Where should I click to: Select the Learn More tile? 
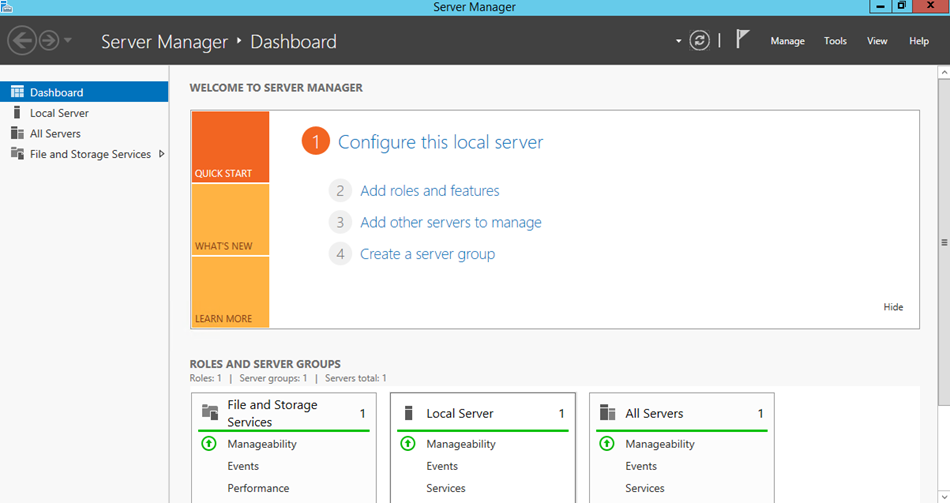pyautogui.click(x=230, y=292)
